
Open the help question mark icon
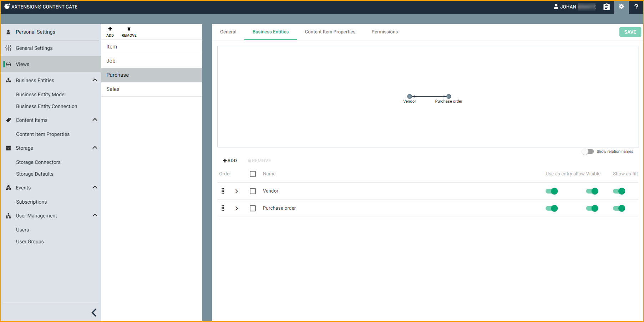tap(636, 6)
